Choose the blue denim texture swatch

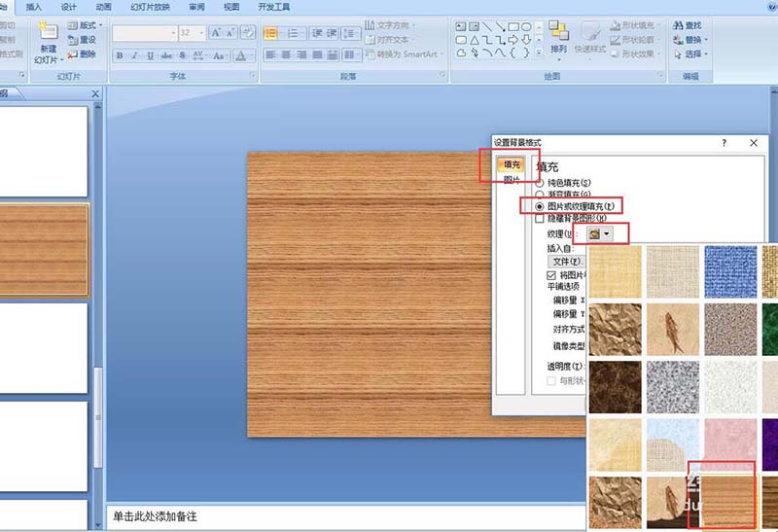[x=730, y=271]
